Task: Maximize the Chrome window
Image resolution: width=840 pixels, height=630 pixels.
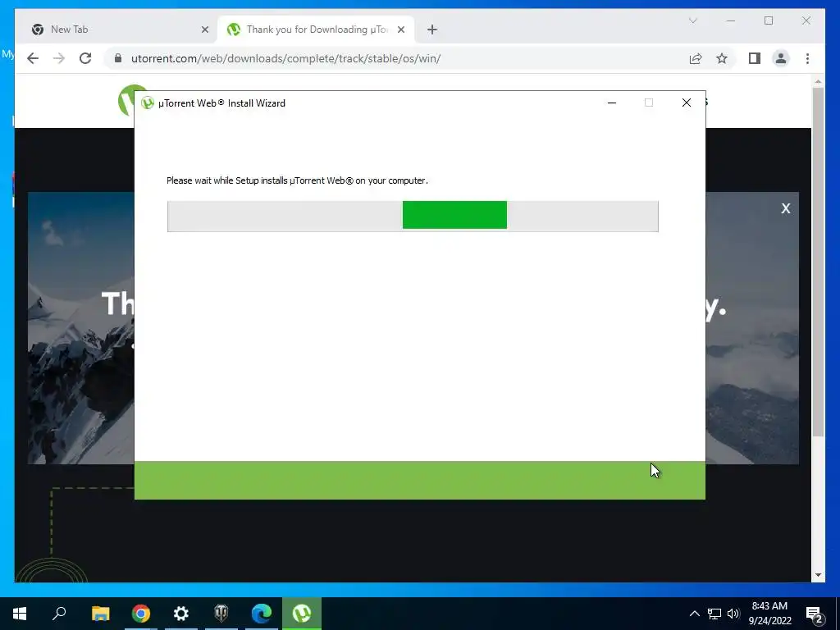Action: pyautogui.click(x=768, y=21)
